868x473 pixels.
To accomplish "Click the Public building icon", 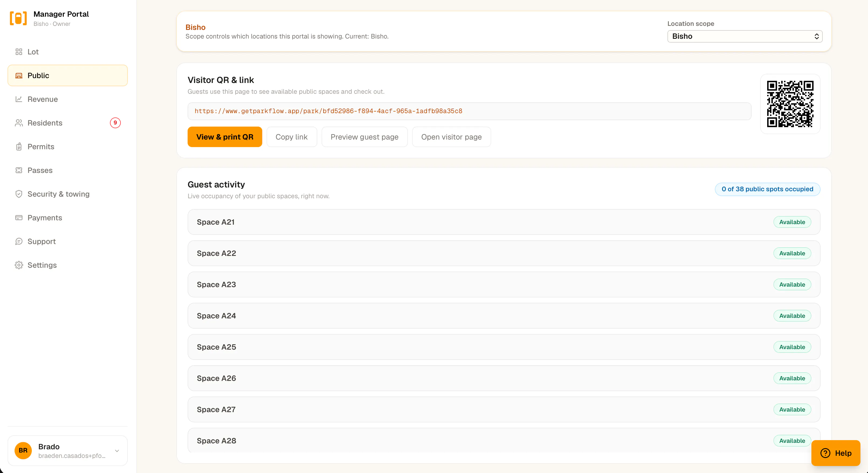I will tap(19, 75).
